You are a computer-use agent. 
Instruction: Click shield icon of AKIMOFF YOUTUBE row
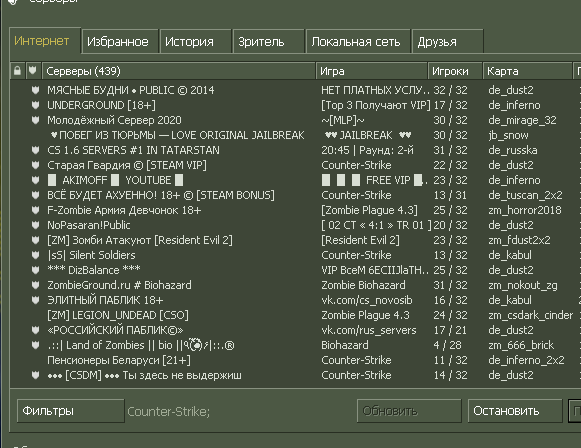tap(36, 180)
